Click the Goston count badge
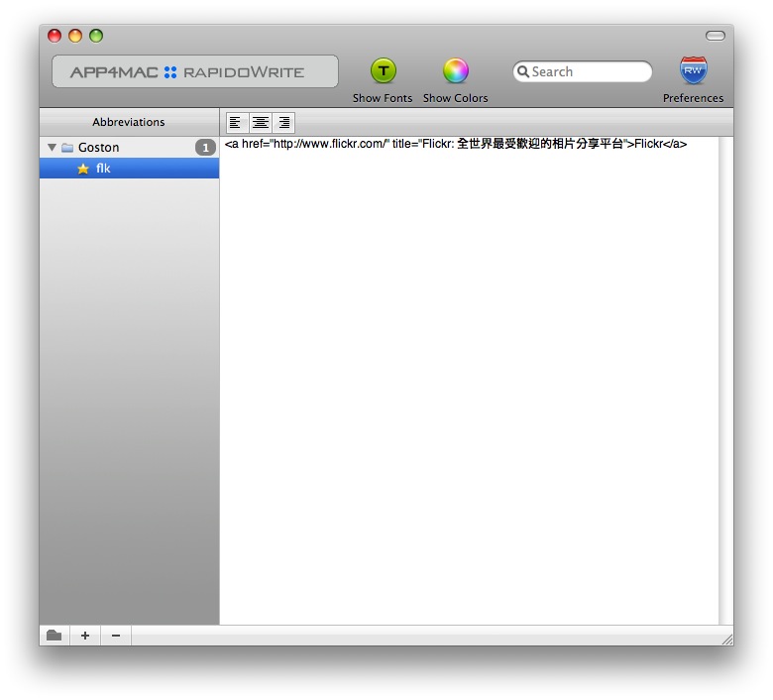 [205, 148]
